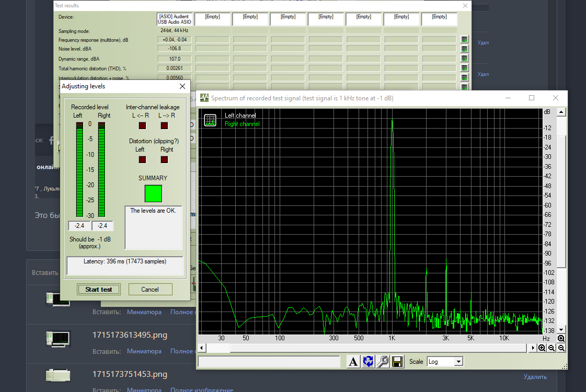Screen dimensions: 586x392
Task: Click the blue refresh arrows spectrum icon
Action: (x=368, y=362)
